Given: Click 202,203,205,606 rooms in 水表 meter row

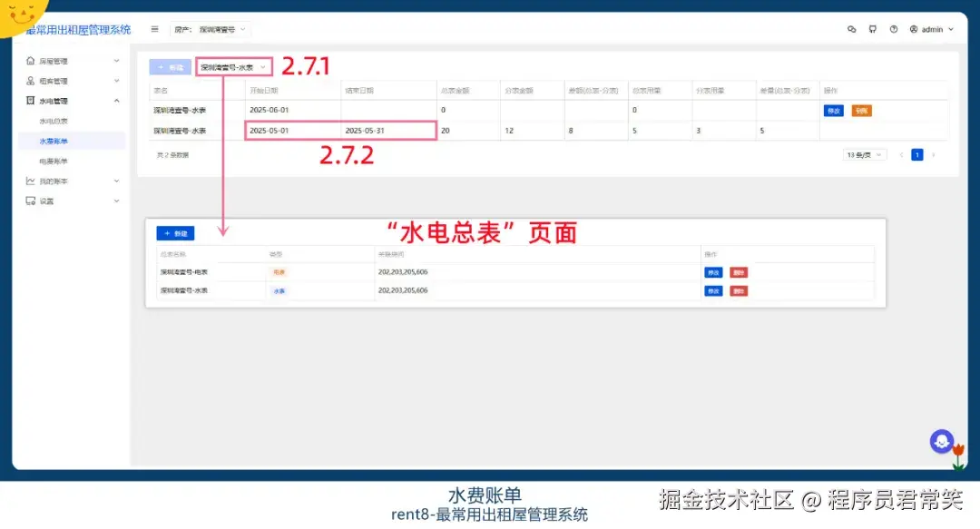Looking at the screenshot, I should (x=403, y=290).
